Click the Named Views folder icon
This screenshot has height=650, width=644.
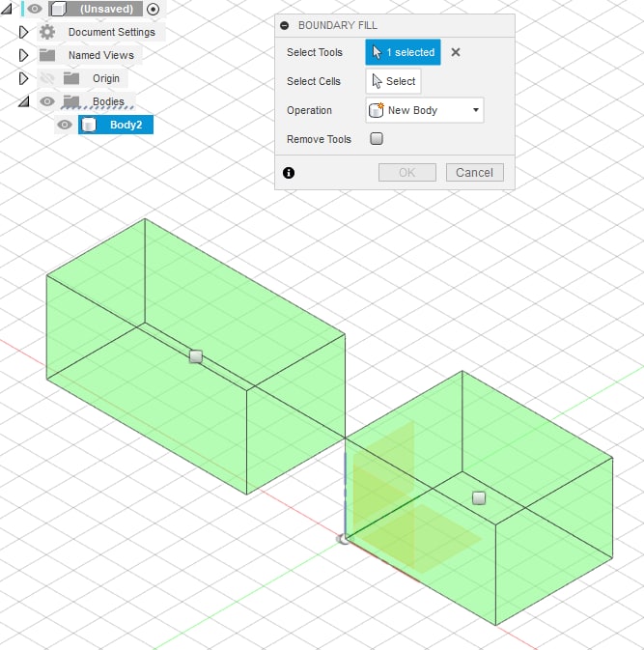47,55
